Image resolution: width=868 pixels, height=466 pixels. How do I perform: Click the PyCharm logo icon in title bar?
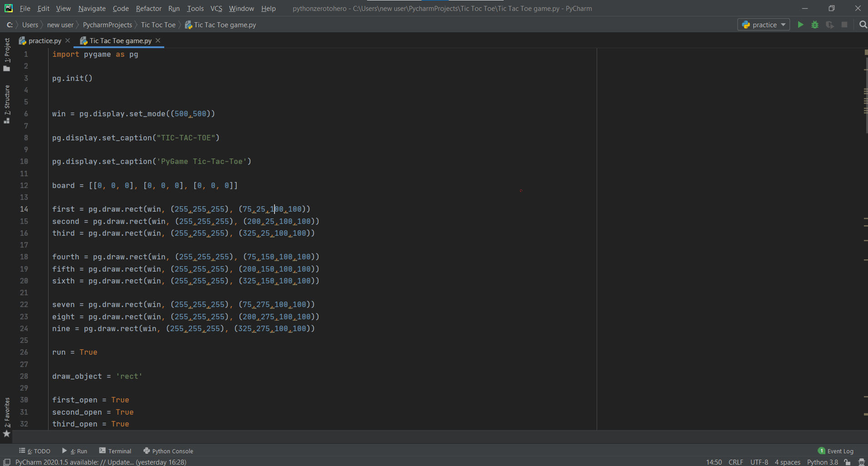pos(8,8)
